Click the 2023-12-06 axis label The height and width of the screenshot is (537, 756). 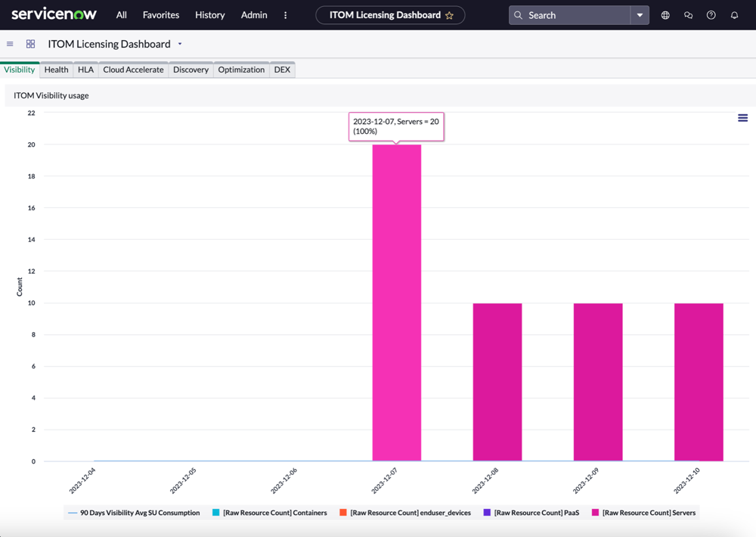pyautogui.click(x=284, y=480)
